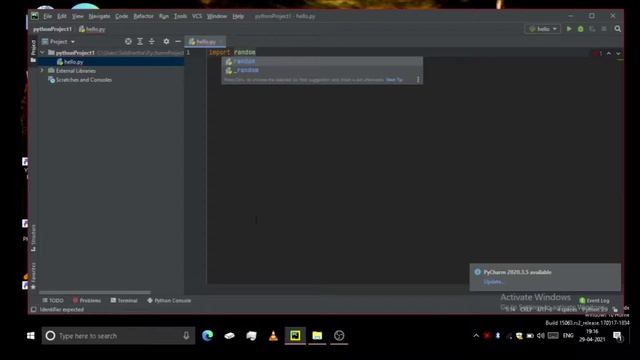Open VLC media player from the taskbar
Image resolution: width=640 pixels, height=360 pixels.
point(273,336)
